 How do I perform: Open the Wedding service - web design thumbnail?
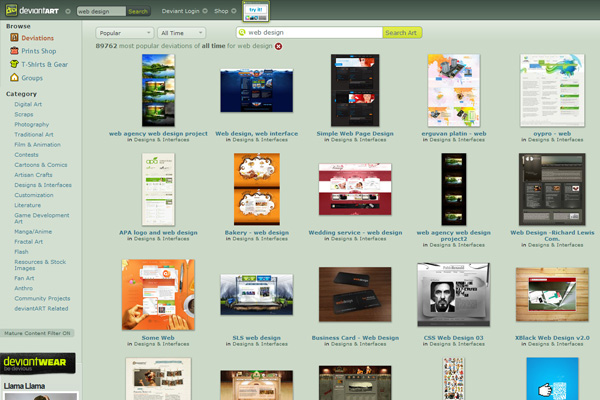(x=355, y=189)
